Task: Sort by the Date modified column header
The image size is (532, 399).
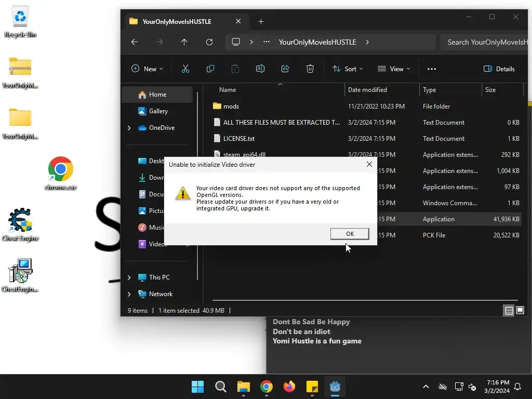Action: click(382, 90)
